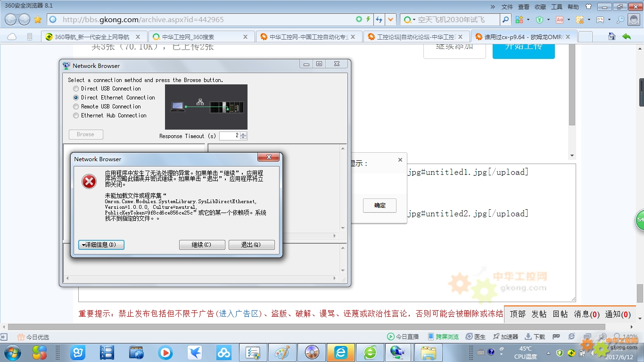Screen dimensions: 644x362
Task: Open the 文件 menu
Action: pos(507,7)
